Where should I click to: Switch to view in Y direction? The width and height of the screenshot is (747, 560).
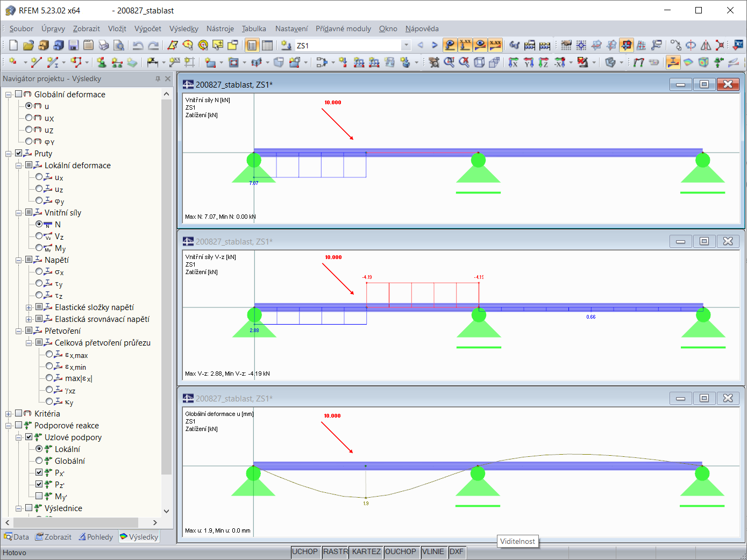529,62
